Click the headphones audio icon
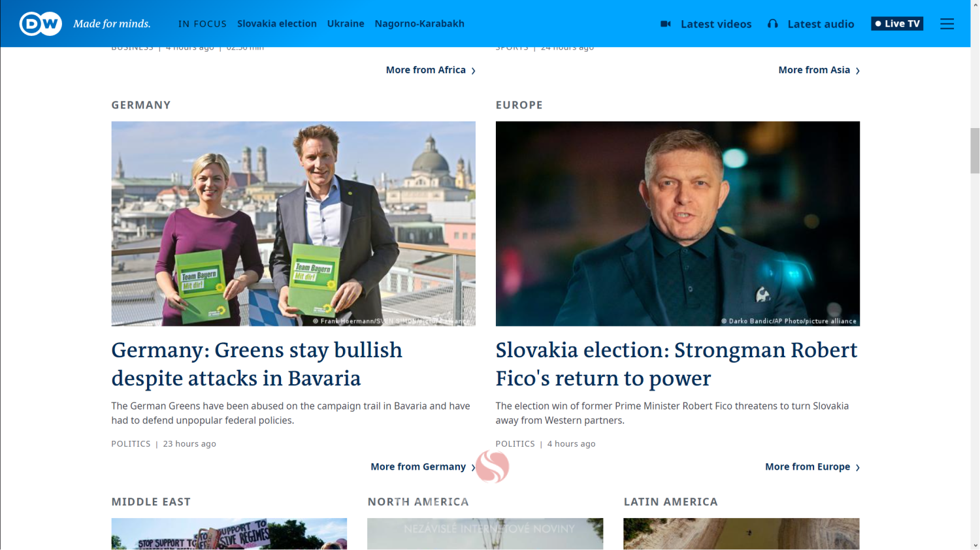This screenshot has width=980, height=550. [773, 24]
